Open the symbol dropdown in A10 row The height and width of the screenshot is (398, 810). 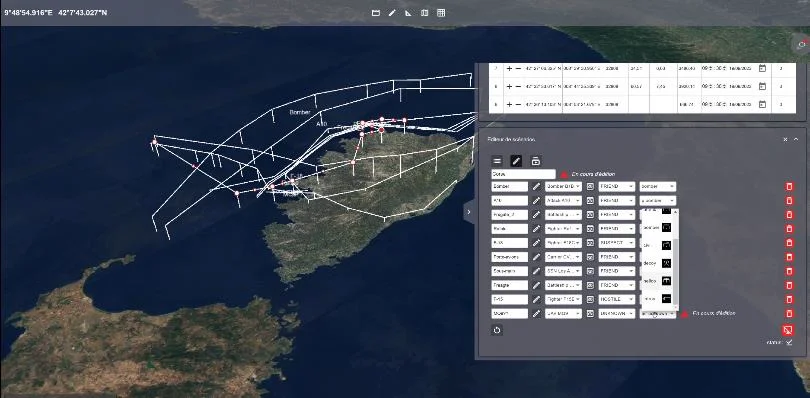(x=658, y=201)
